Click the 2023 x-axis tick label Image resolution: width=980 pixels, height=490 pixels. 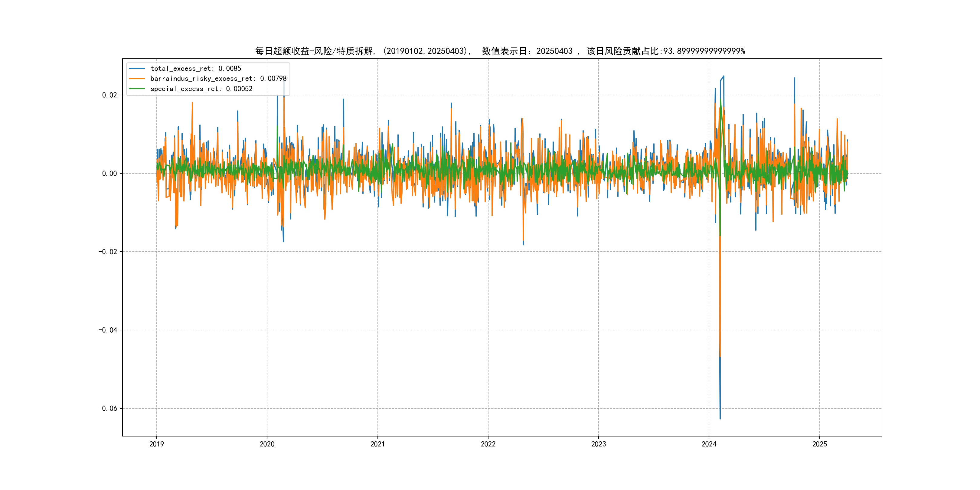coord(598,444)
